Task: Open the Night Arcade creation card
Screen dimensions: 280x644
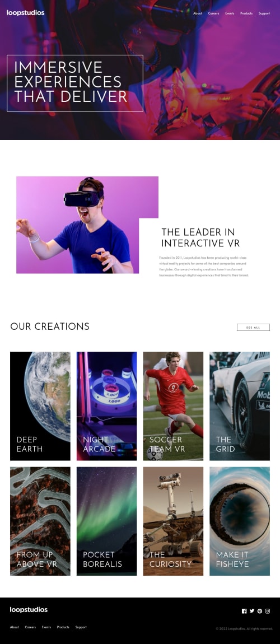Action: tap(107, 406)
